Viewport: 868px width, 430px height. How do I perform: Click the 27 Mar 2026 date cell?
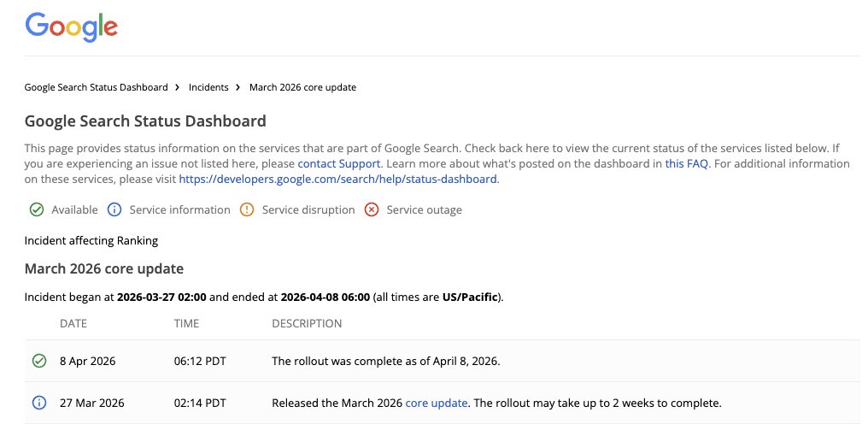(92, 403)
